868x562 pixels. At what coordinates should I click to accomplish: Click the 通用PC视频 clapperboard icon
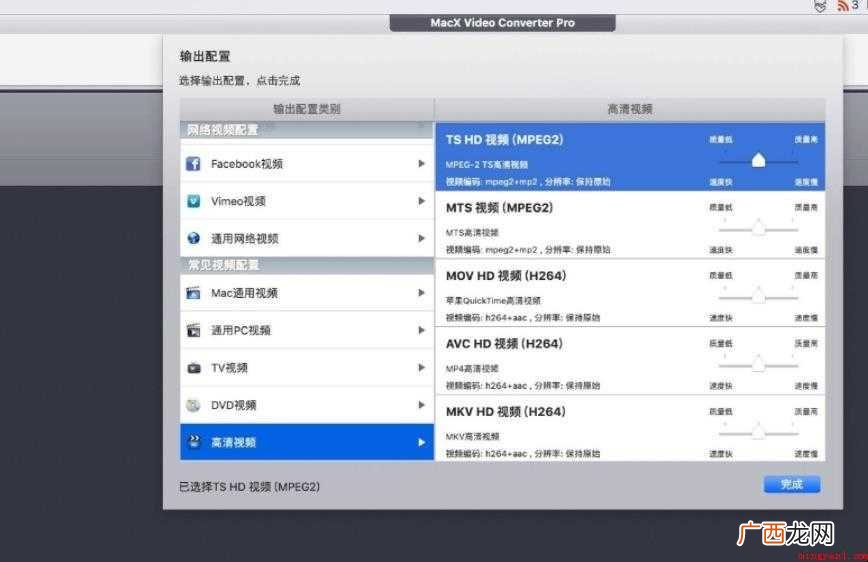coord(193,330)
